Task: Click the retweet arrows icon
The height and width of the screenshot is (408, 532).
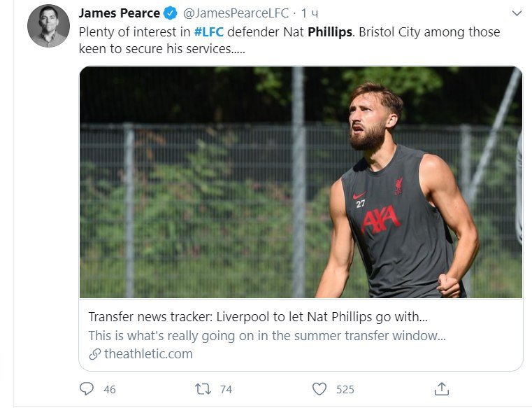Action: pyautogui.click(x=203, y=388)
